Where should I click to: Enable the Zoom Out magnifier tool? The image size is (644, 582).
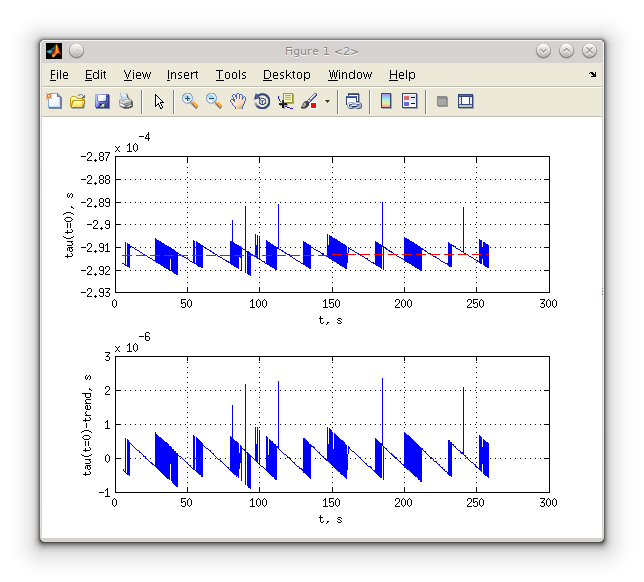[x=214, y=101]
